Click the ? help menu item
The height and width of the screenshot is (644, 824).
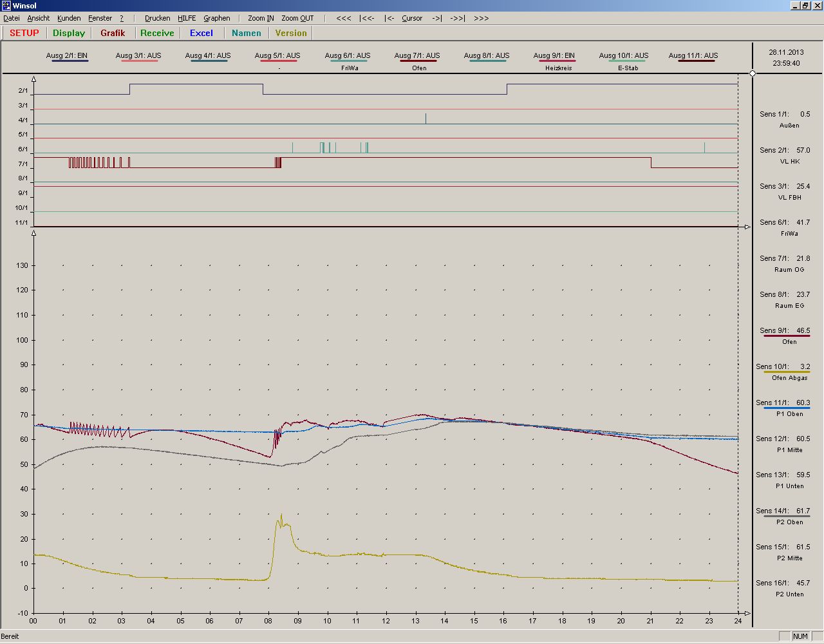pyautogui.click(x=122, y=18)
